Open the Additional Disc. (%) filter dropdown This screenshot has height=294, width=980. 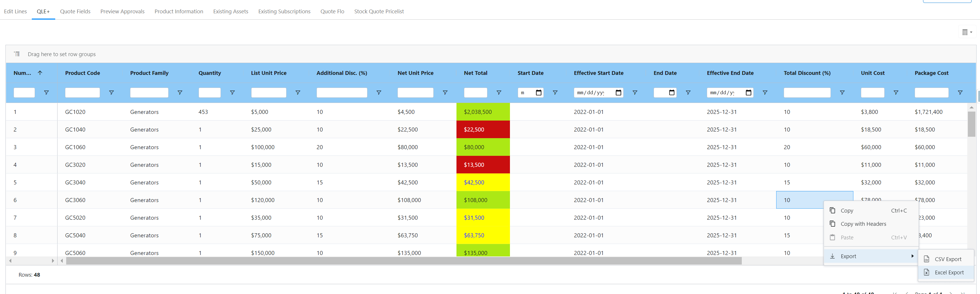click(379, 93)
